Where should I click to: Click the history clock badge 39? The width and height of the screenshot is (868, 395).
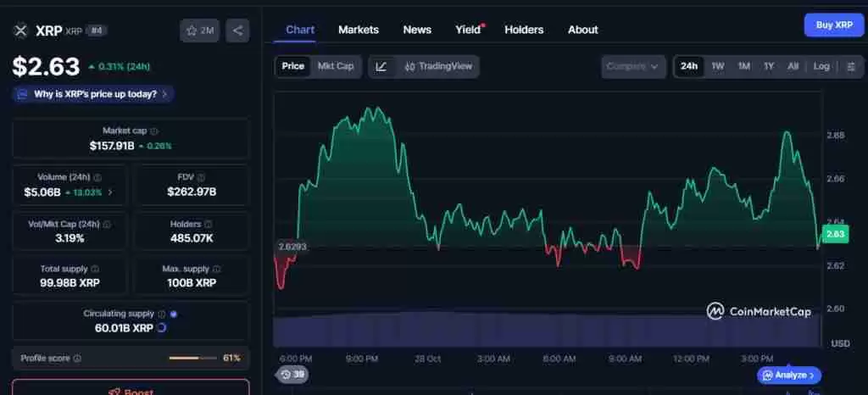click(x=292, y=375)
